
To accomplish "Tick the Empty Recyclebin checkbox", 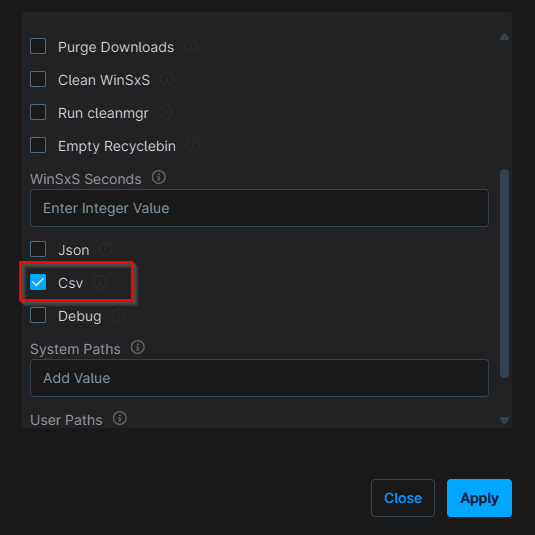I will (38, 145).
